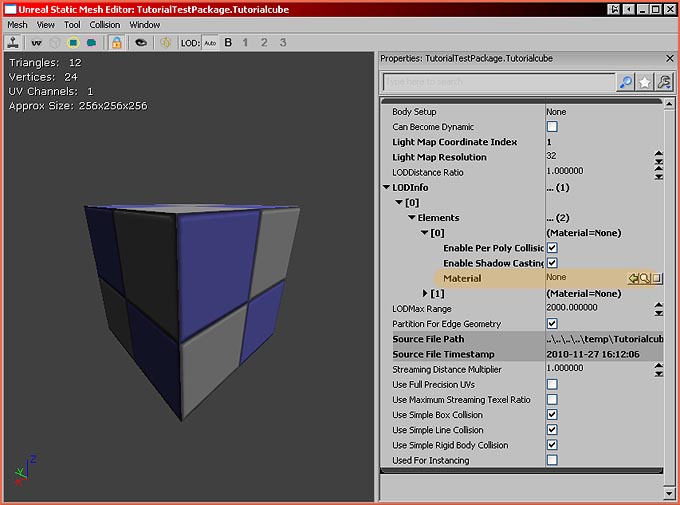Decrease Streaming Distance Multiplier with down arrow
680x505 pixels.
click(659, 374)
